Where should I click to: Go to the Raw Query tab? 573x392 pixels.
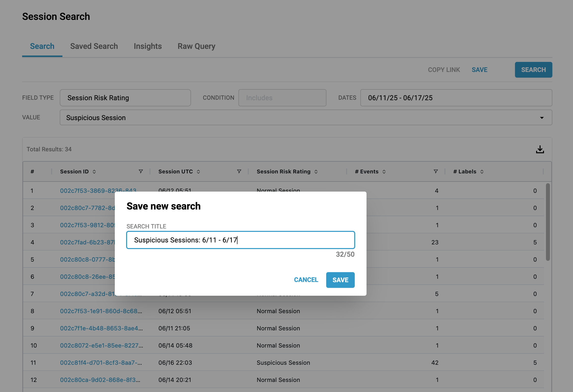click(196, 46)
